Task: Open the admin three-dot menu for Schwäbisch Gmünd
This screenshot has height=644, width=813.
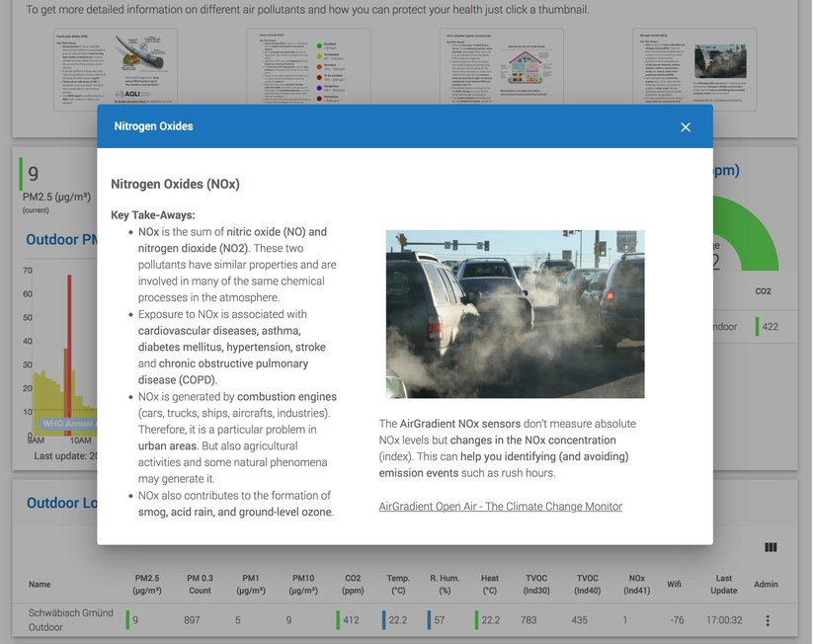Action: 768,620
